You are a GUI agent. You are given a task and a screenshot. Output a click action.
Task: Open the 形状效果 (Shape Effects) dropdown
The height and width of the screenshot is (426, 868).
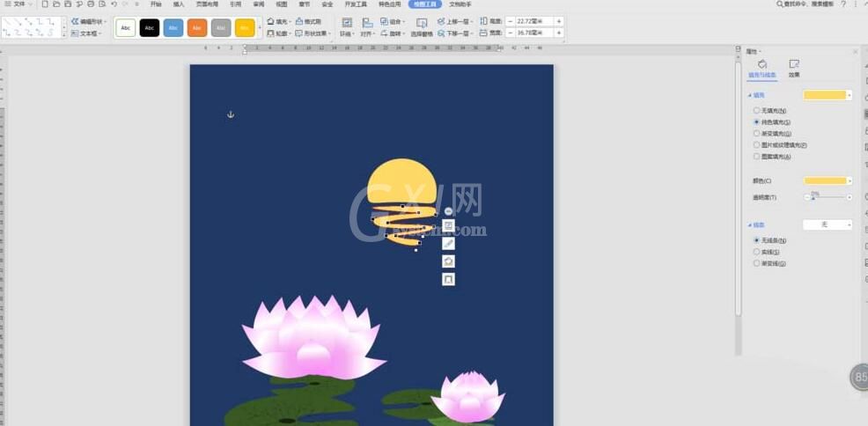pos(313,33)
